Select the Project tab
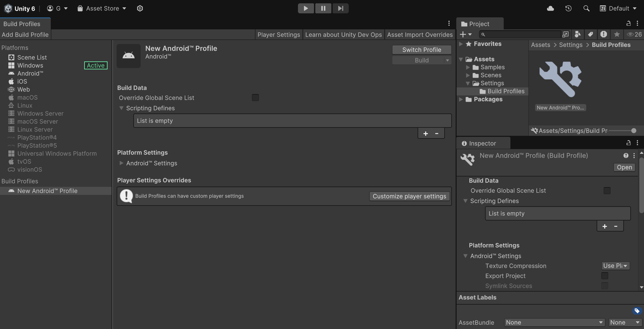644x329 pixels. [479, 24]
